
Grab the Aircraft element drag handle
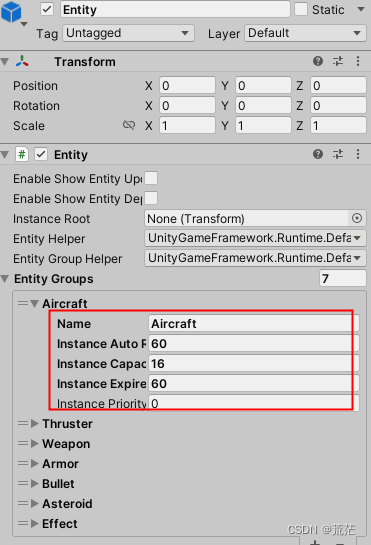tap(23, 303)
